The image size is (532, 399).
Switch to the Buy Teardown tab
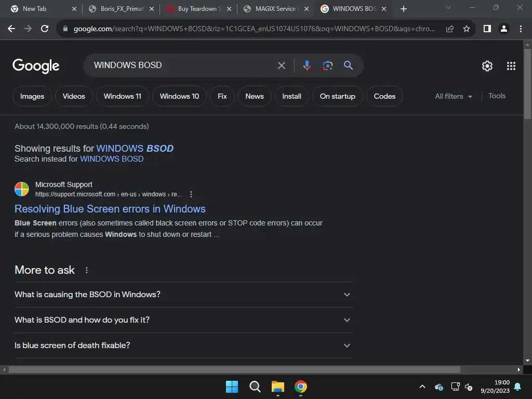(x=199, y=9)
